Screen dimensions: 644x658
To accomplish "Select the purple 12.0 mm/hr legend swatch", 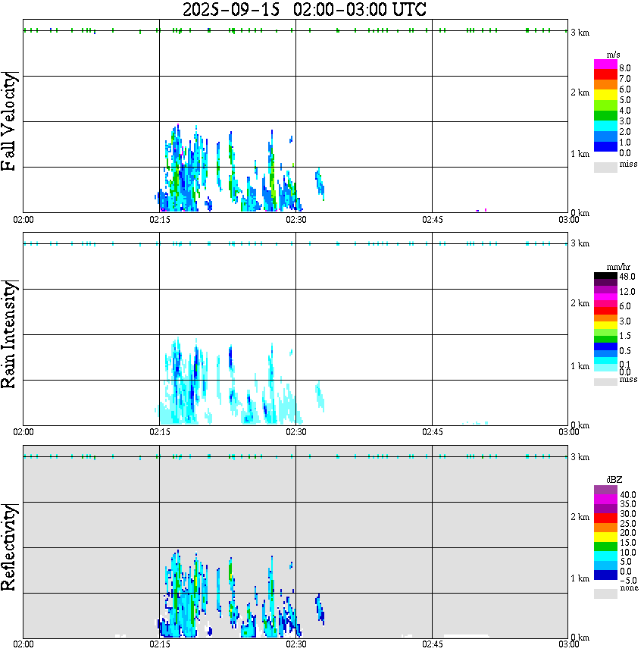I will (605, 290).
